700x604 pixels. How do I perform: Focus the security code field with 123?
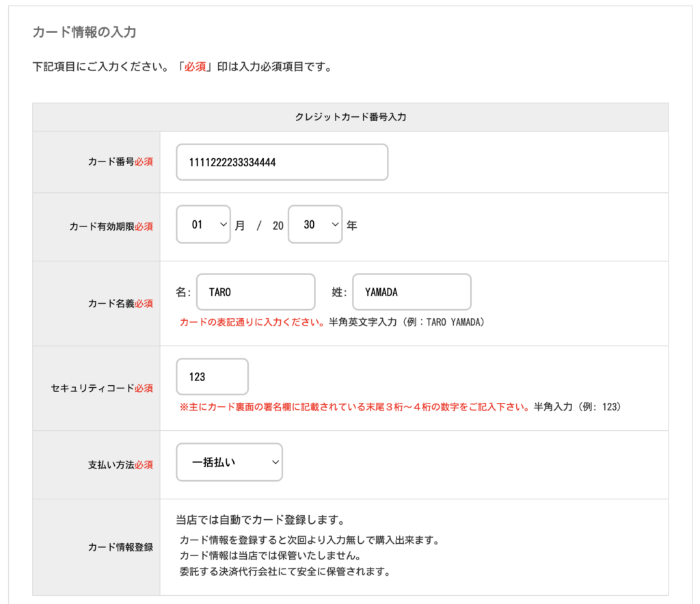[x=212, y=377]
